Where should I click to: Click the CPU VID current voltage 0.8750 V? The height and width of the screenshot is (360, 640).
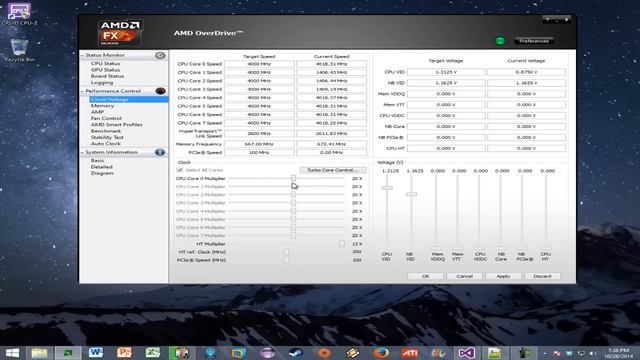(x=526, y=72)
